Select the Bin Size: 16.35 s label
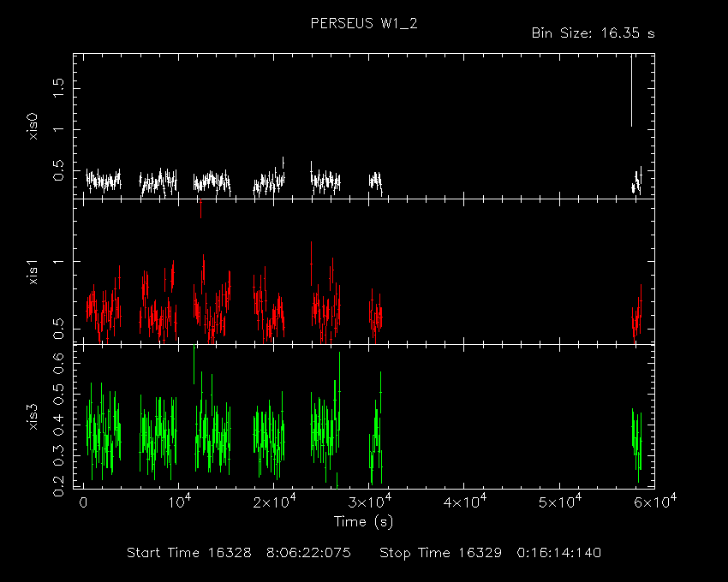728x582 pixels. [x=594, y=33]
